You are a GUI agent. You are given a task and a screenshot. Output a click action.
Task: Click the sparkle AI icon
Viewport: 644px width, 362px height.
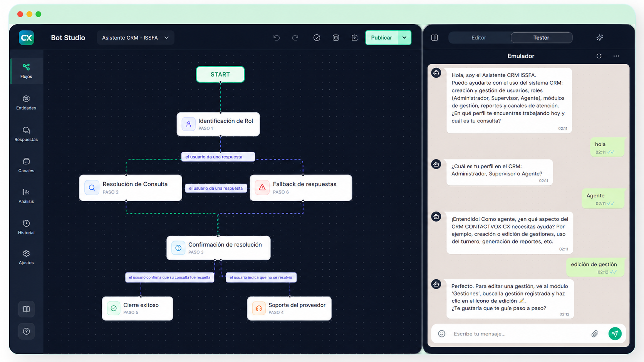pos(600,38)
